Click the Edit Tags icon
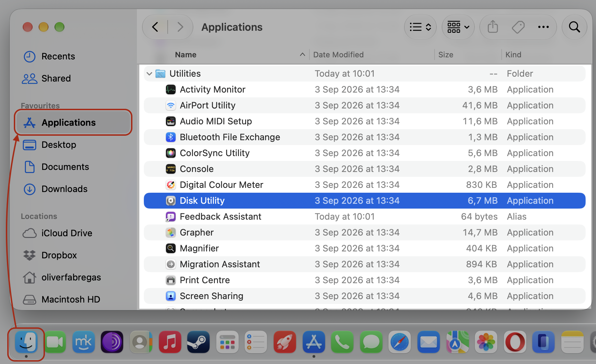Screen dimensions: 596x364 tap(518, 27)
